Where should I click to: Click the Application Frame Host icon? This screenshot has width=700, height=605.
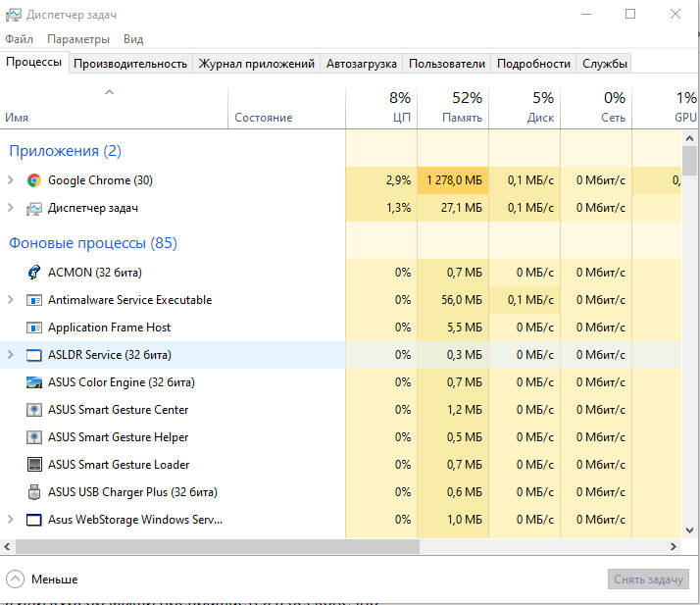pyautogui.click(x=34, y=328)
